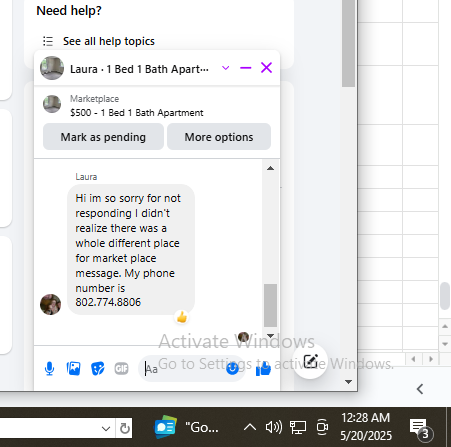Click the browser page scroll down arrow
The height and width of the screenshot is (447, 451).
tap(349, 382)
